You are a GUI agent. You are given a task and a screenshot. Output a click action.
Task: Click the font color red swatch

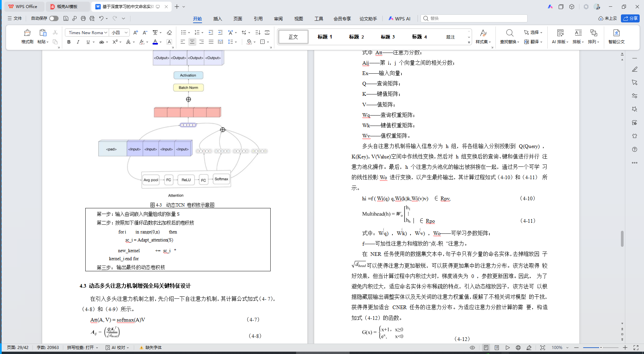[x=155, y=42]
